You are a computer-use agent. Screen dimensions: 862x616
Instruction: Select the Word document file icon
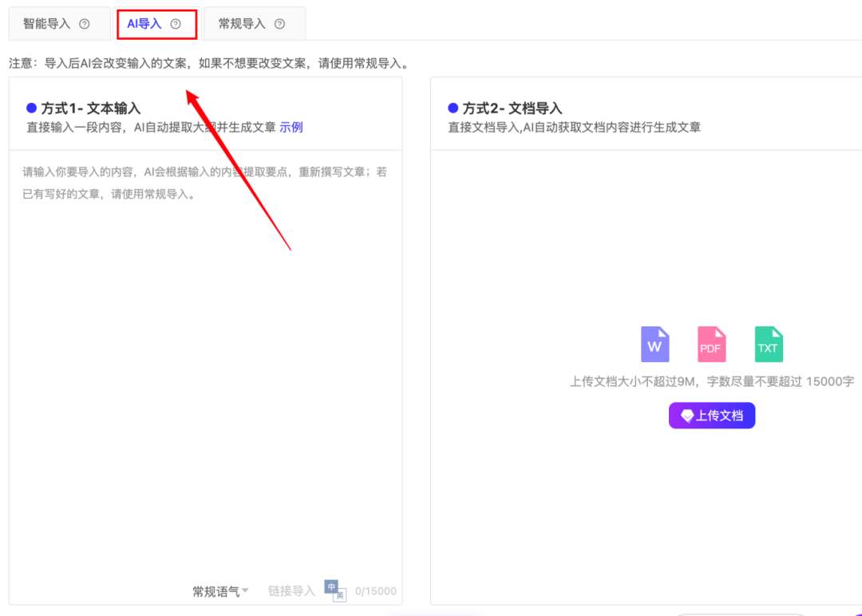(654, 343)
